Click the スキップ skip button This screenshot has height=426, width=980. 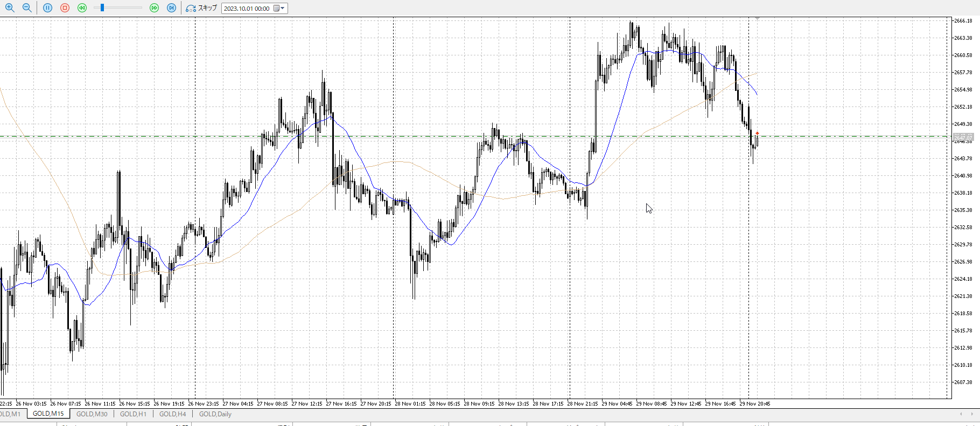pyautogui.click(x=201, y=8)
